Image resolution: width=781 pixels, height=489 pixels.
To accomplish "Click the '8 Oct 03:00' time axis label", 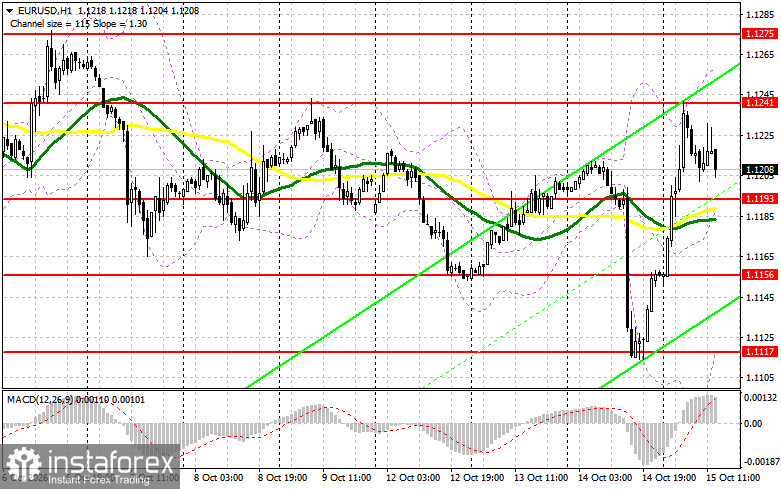I will click(218, 478).
